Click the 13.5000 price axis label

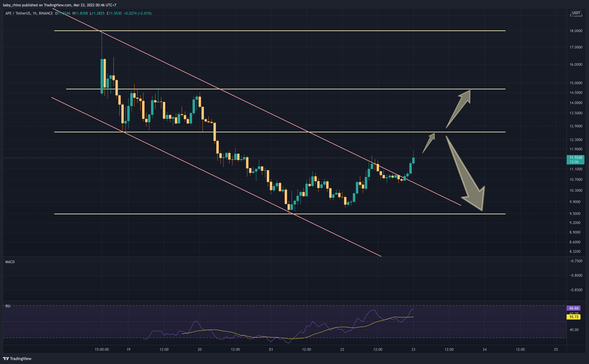point(576,113)
